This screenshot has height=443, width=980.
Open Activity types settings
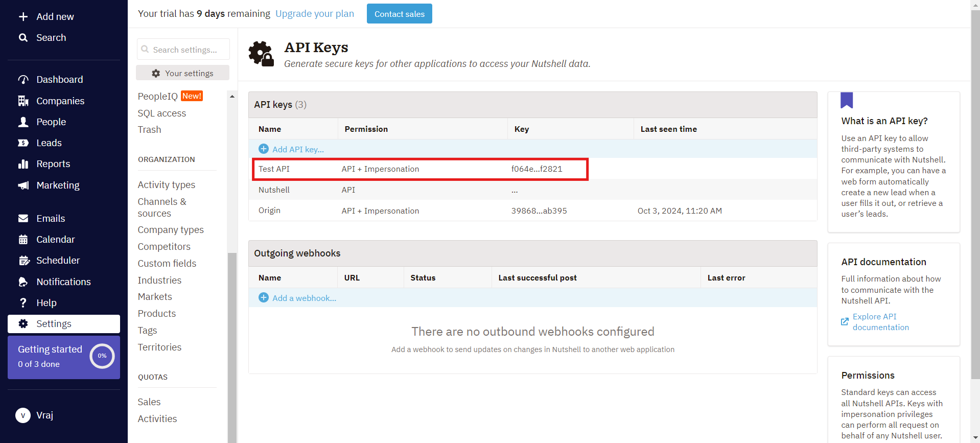pos(166,185)
